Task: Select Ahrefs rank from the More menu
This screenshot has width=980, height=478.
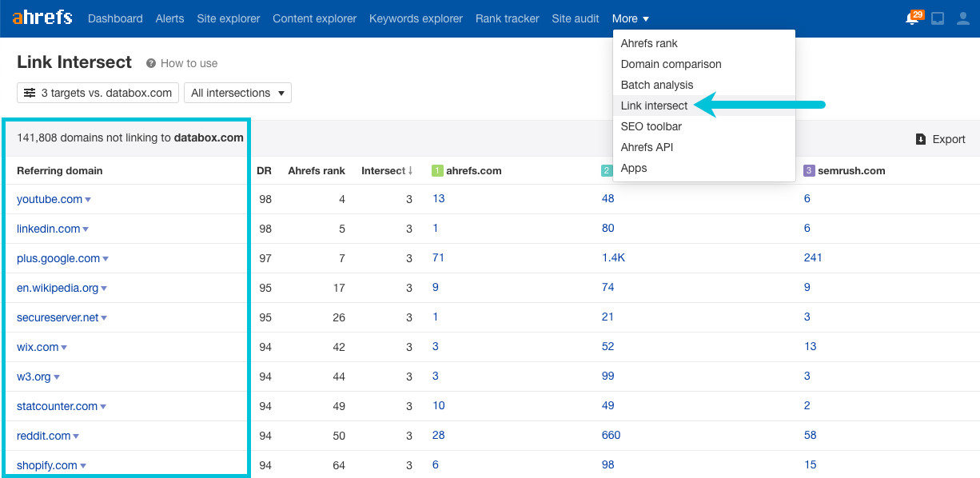Action: point(704,43)
